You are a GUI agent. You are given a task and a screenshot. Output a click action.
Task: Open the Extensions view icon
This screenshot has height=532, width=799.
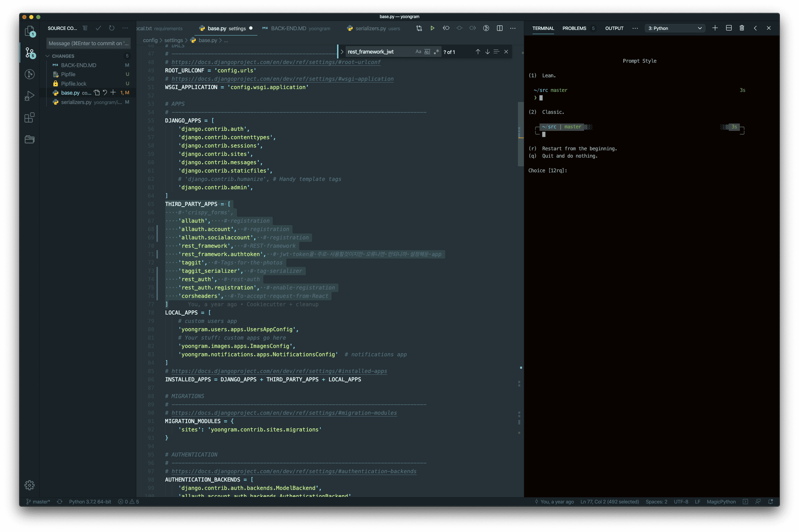click(30, 118)
